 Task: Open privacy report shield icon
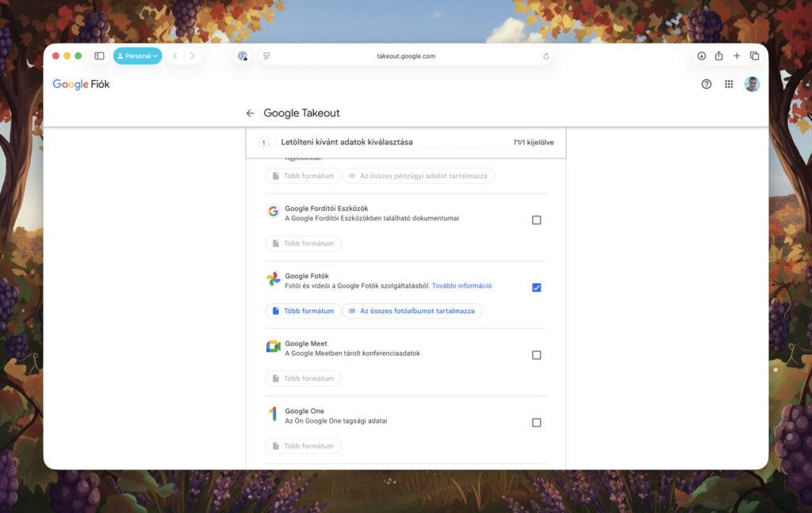(243, 56)
